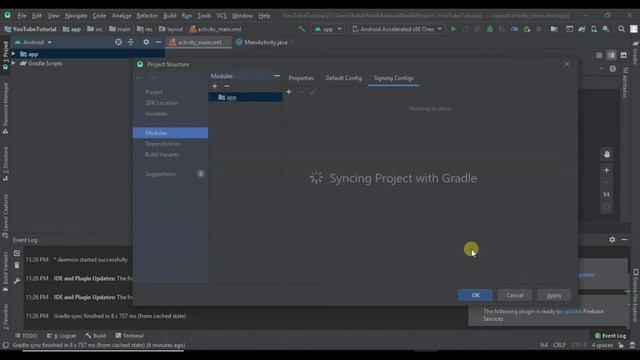640x360 pixels.
Task: Click the mark-all-as-read icon in Event Log
Action: tap(17, 253)
